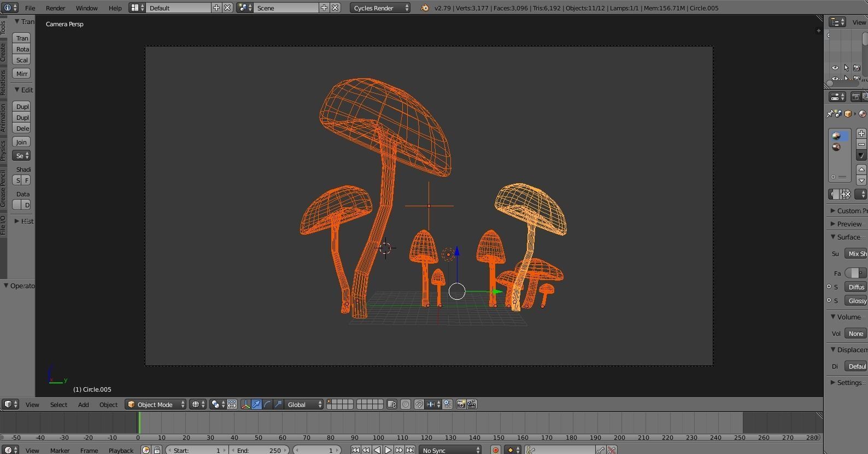The image size is (868, 454).
Task: Open the Window menu
Action: (86, 8)
